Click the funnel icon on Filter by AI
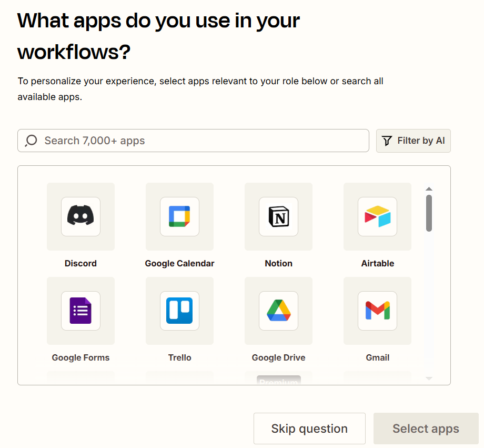Viewport: 484px width, 448px height. (387, 141)
